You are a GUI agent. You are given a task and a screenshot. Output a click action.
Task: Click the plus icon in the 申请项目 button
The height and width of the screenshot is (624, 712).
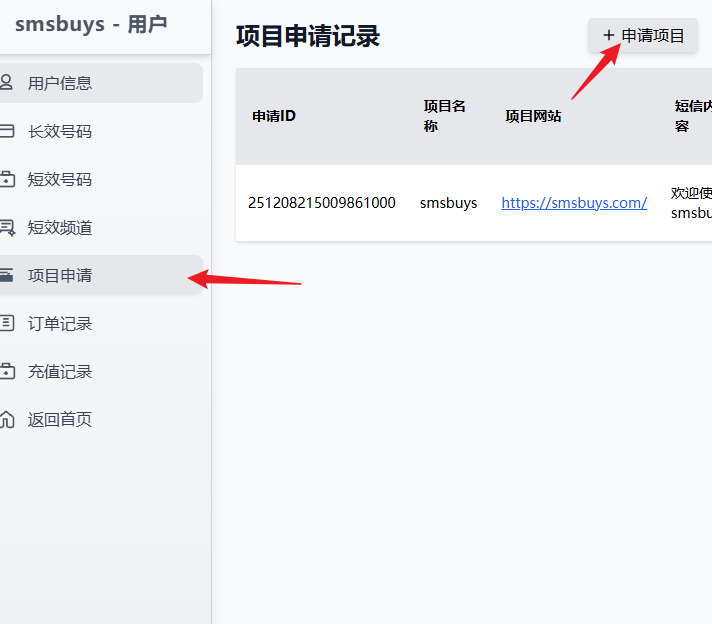click(x=608, y=36)
